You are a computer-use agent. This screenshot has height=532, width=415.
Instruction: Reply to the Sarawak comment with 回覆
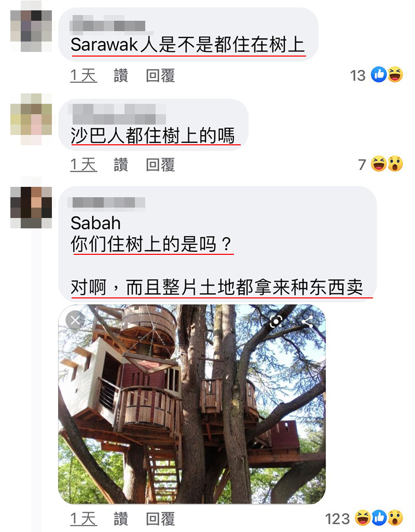click(160, 75)
